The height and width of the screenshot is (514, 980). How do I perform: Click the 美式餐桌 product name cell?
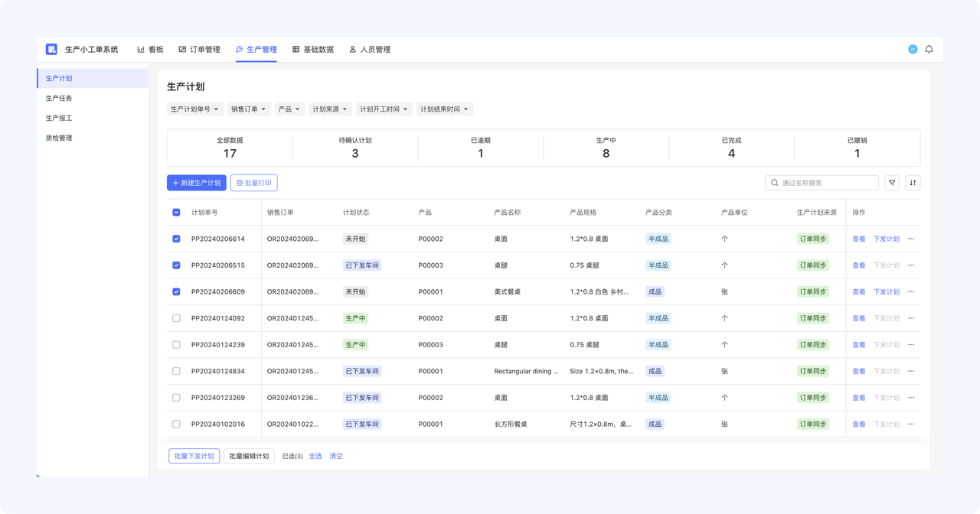pyautogui.click(x=508, y=291)
